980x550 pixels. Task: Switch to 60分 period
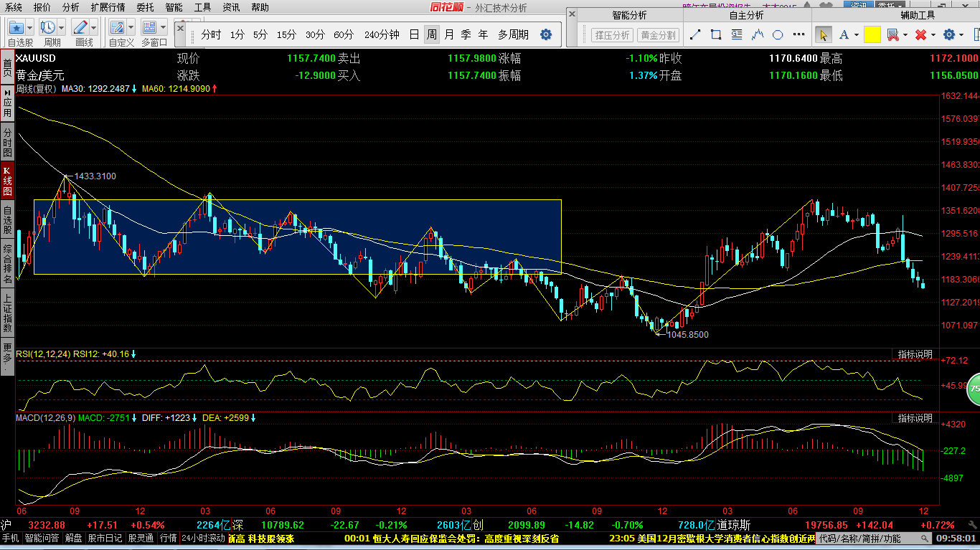pyautogui.click(x=344, y=34)
